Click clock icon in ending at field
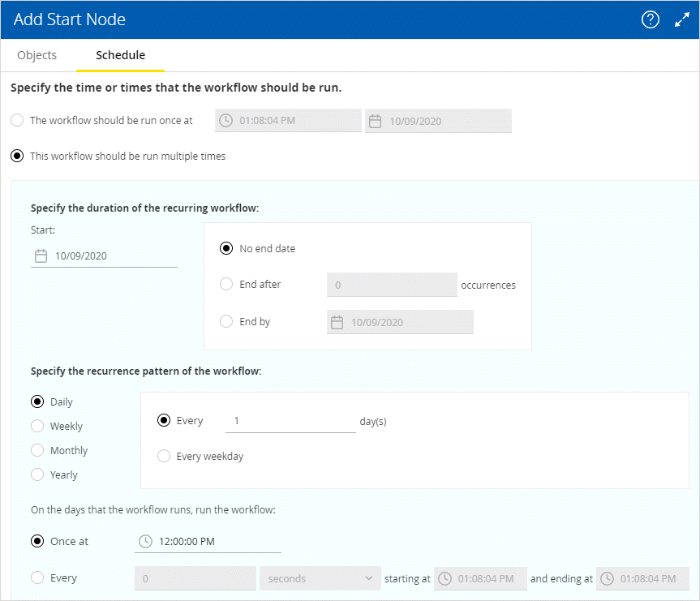700x601 pixels. (607, 578)
